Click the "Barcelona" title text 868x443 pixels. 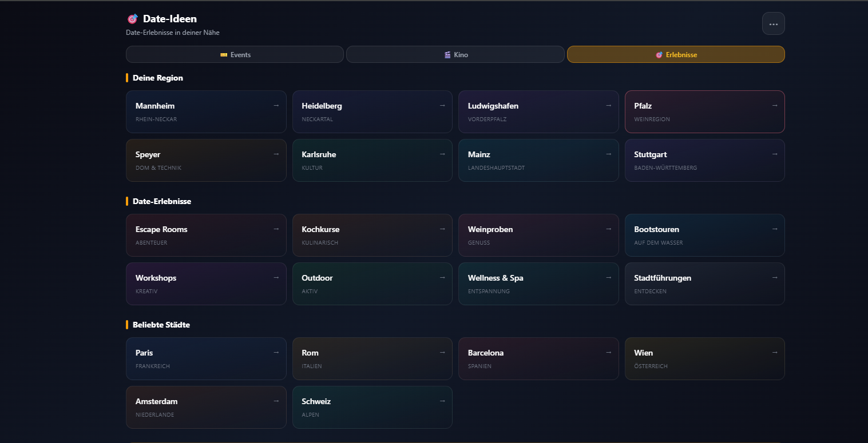coord(486,353)
